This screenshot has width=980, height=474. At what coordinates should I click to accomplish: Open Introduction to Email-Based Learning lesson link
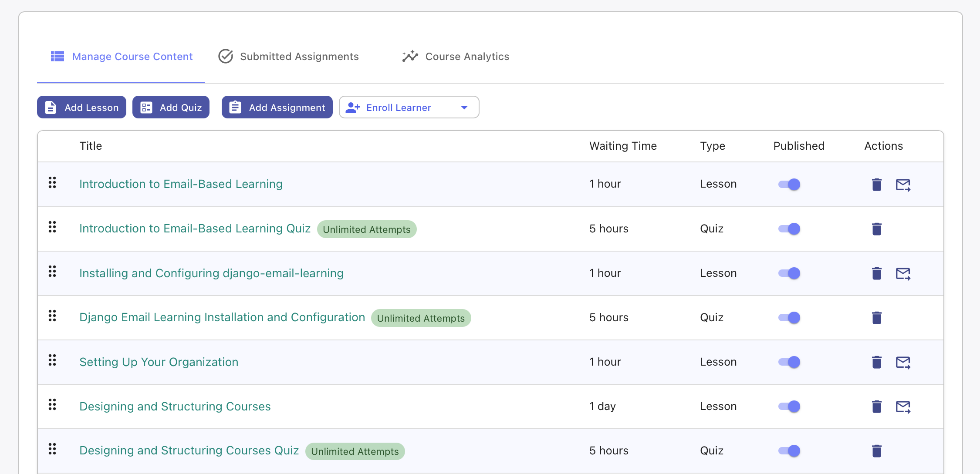(181, 184)
